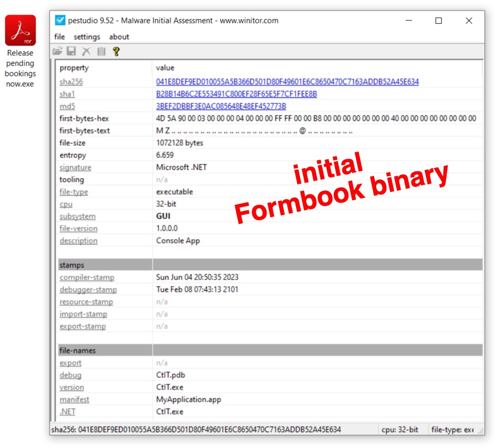Select the file-type value 'executable'
Viewport: 496px width, 448px height.
point(174,192)
